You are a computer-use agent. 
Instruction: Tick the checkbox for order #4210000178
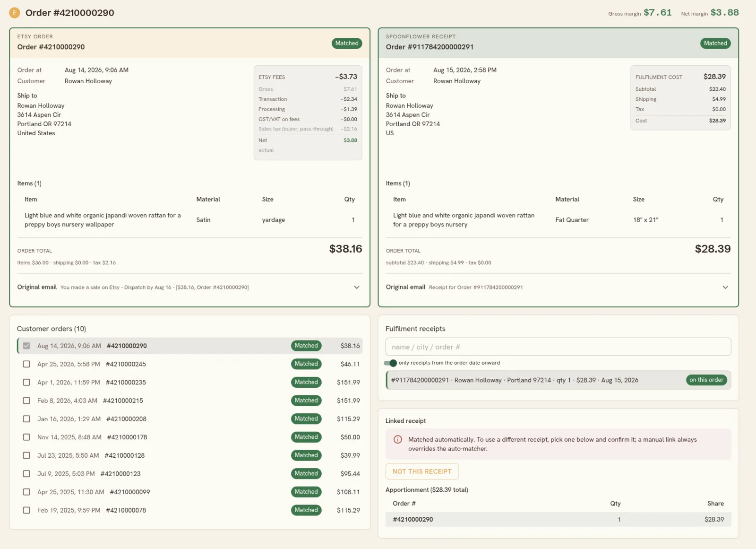(26, 437)
